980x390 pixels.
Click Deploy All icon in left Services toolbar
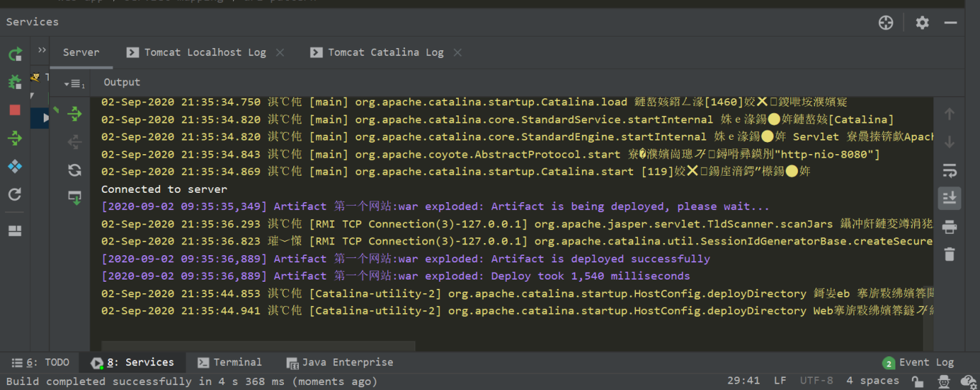15,138
